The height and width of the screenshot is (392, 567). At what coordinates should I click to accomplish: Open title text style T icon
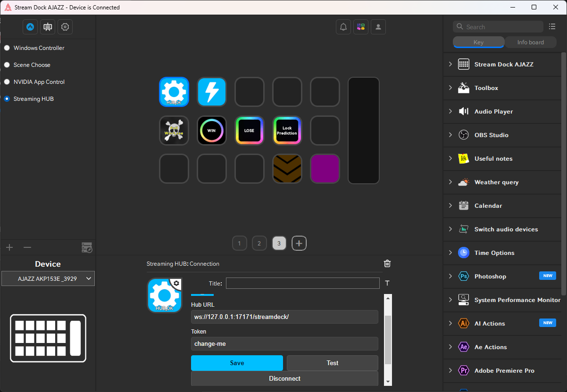click(x=387, y=283)
